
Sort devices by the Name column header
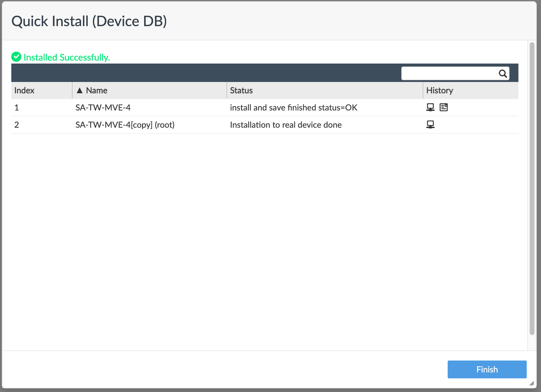coord(96,90)
